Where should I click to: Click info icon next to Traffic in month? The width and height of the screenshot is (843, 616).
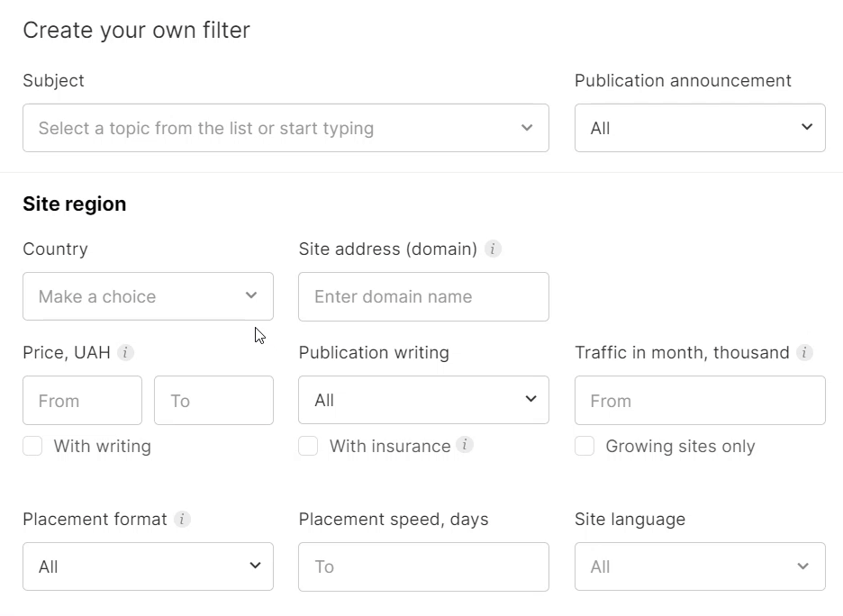pos(804,353)
